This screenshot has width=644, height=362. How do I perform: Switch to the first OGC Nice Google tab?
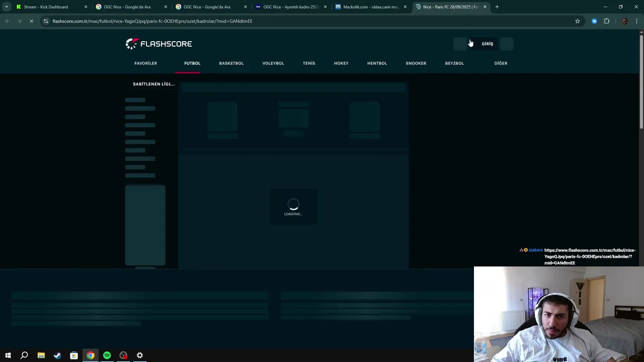127,7
